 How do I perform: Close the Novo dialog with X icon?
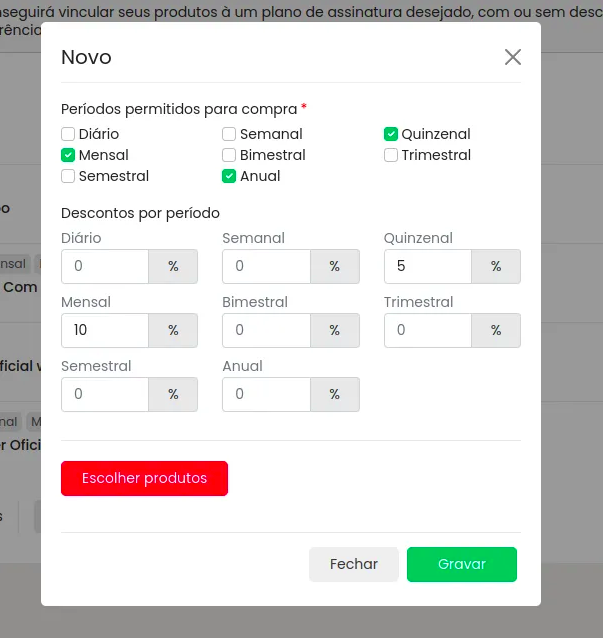513,57
